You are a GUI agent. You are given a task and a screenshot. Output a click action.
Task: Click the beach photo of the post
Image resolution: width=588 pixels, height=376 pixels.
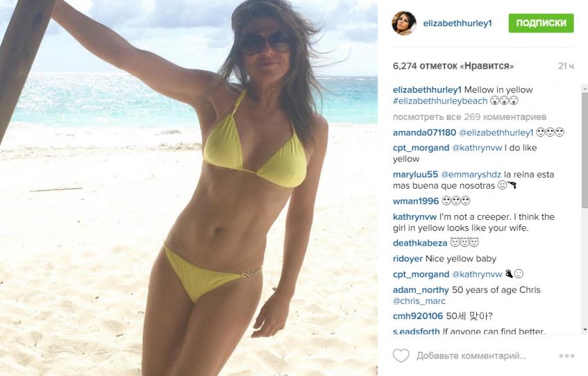(189, 188)
